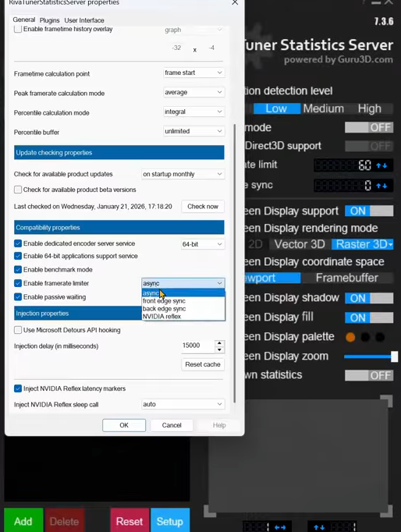Screen dimensions: 401x532
Task: Tick Check for available product beta versions
Action: [18, 190]
